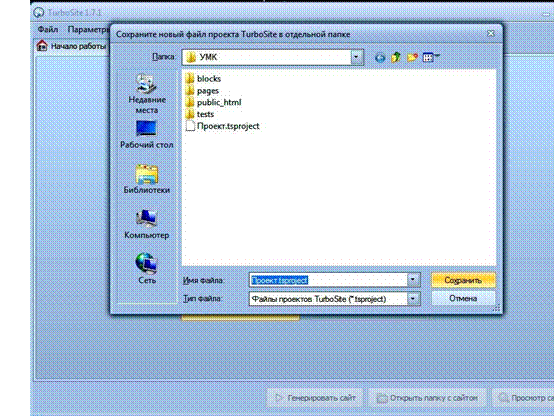Select the tests folder
This screenshot has width=554, height=419.
pos(200,114)
